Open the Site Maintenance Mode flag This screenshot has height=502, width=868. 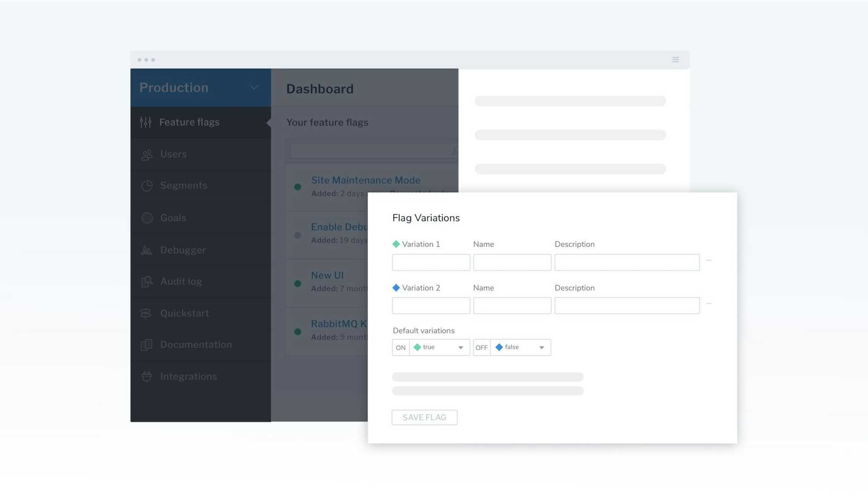(x=365, y=180)
